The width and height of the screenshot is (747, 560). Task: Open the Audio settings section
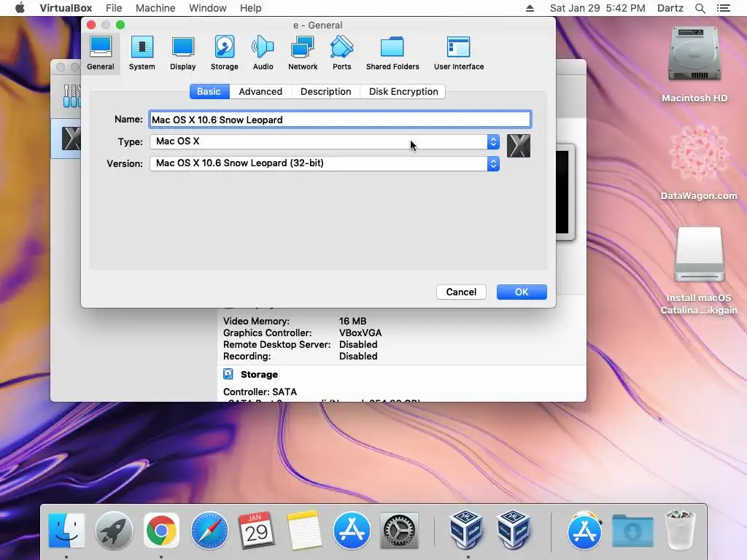coord(263,53)
